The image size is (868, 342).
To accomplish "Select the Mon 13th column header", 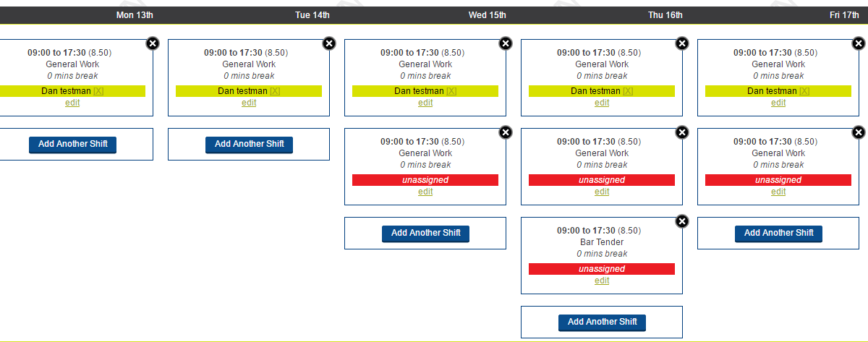I will [x=135, y=15].
